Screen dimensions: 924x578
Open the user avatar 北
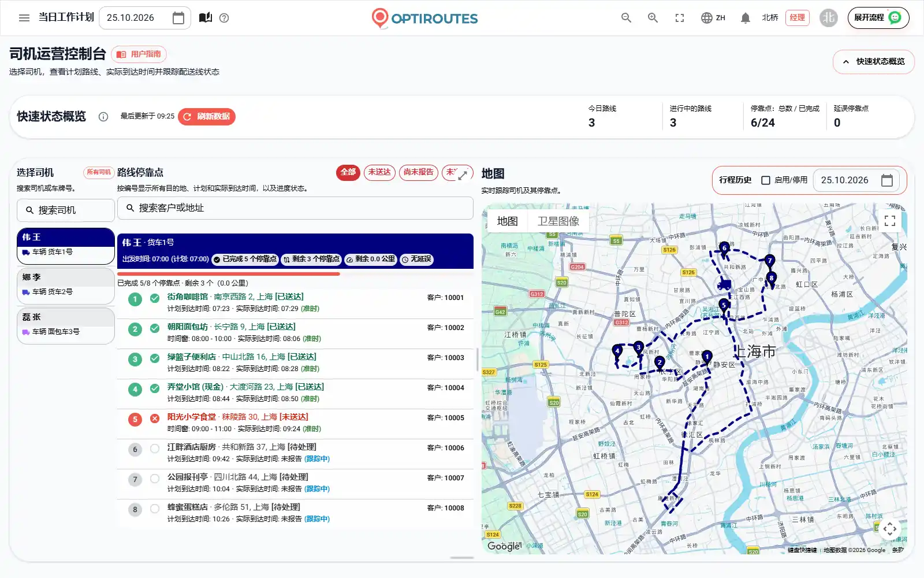[x=828, y=18]
